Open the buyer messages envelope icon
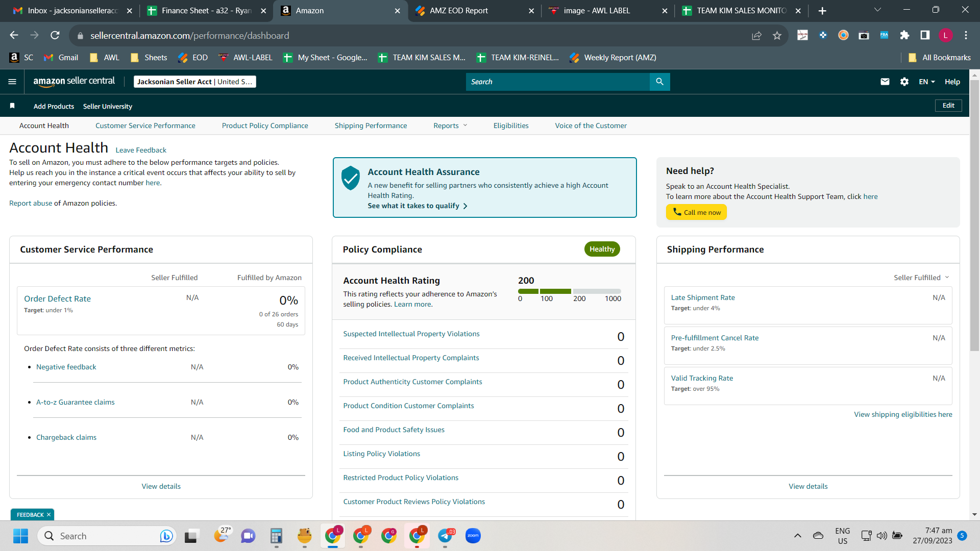 885,82
